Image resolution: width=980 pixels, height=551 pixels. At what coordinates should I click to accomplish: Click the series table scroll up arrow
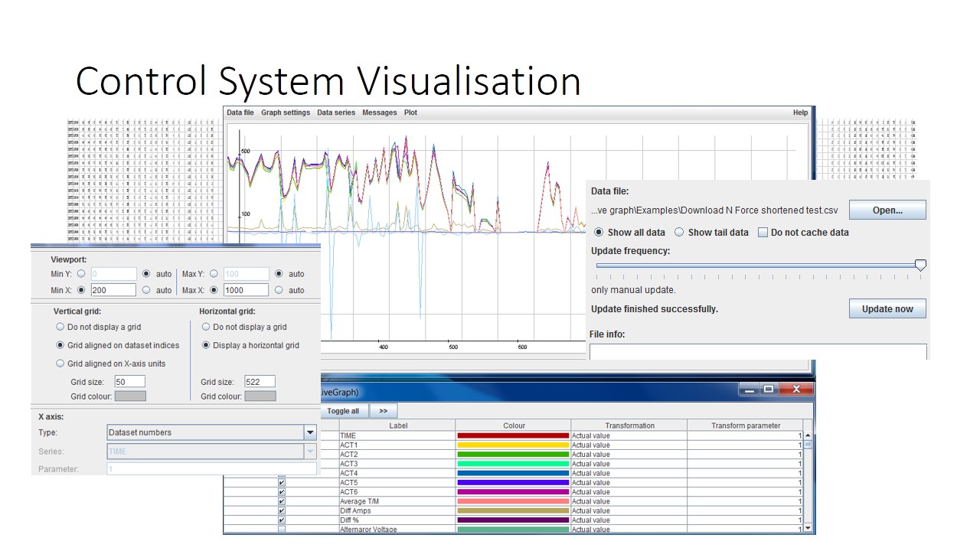(x=807, y=435)
